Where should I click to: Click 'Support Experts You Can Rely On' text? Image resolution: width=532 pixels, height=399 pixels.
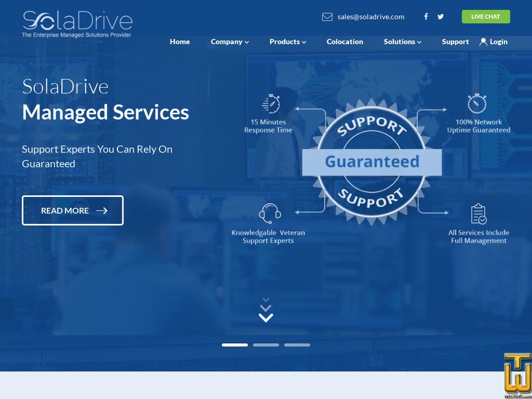click(97, 149)
